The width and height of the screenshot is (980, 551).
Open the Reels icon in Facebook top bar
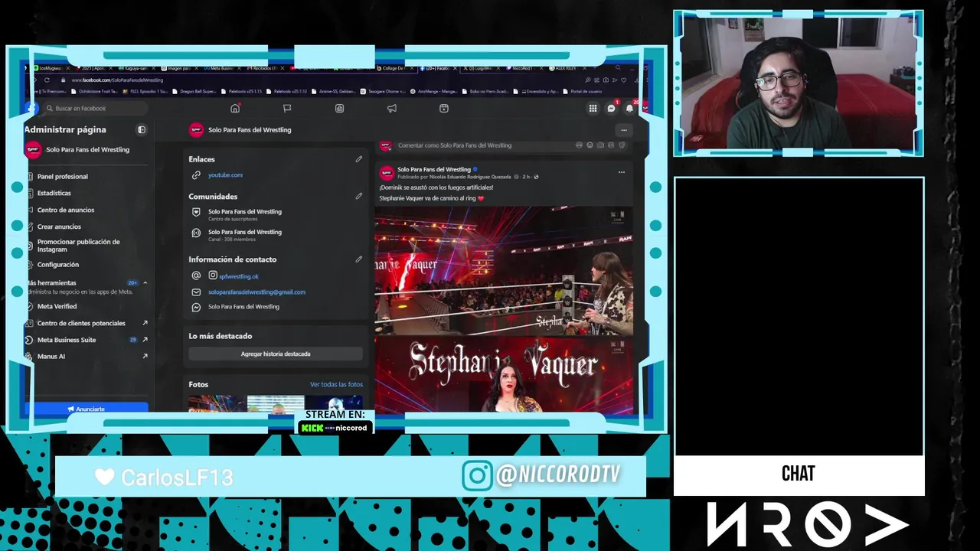tap(443, 109)
